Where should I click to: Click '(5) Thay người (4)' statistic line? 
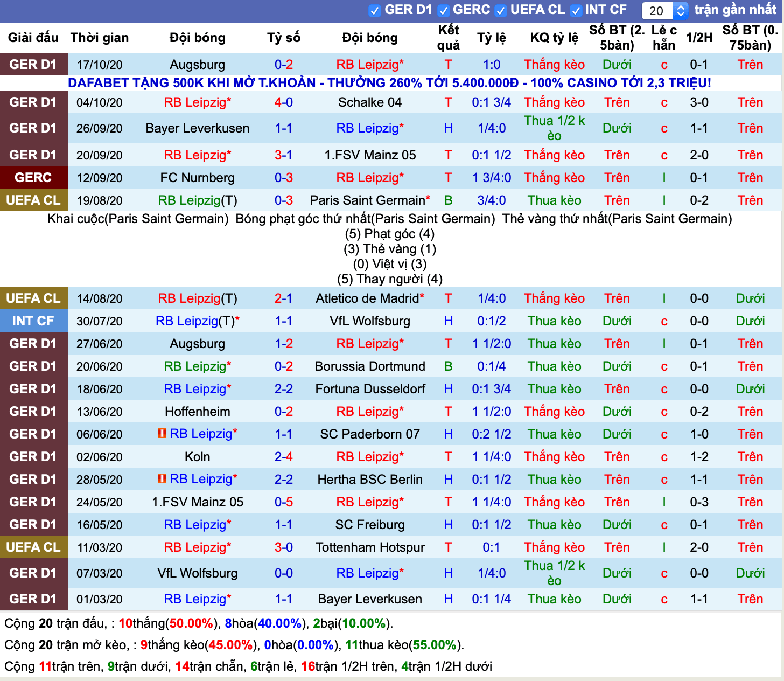click(x=390, y=279)
